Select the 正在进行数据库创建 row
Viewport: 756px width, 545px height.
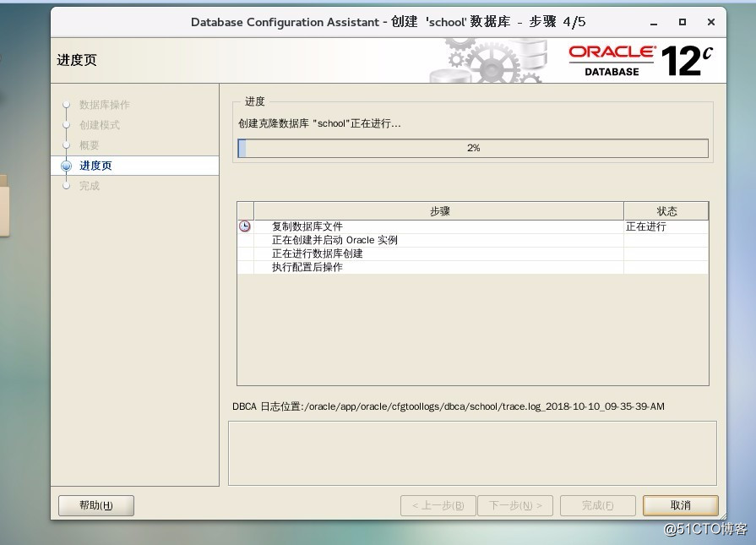click(x=473, y=253)
